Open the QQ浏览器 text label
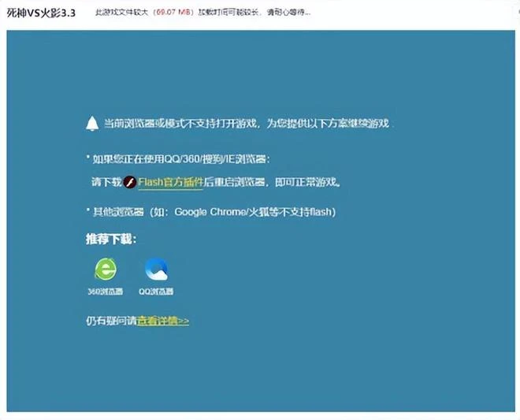 click(156, 292)
